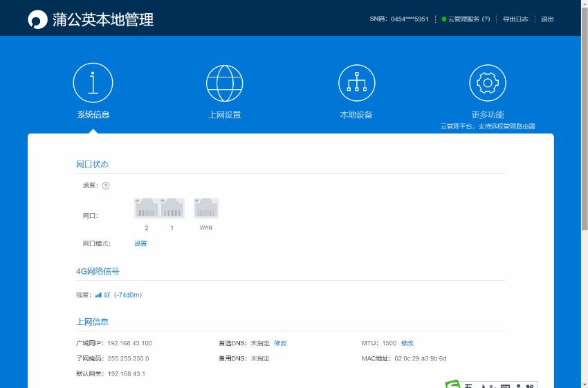This screenshot has width=588, height=388.
Task: Click 导出日志 in the header
Action: point(515,19)
